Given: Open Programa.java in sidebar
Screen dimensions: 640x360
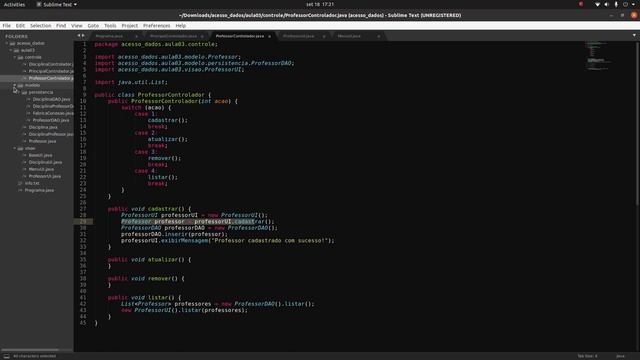Looking at the screenshot, I should pyautogui.click(x=39, y=190).
